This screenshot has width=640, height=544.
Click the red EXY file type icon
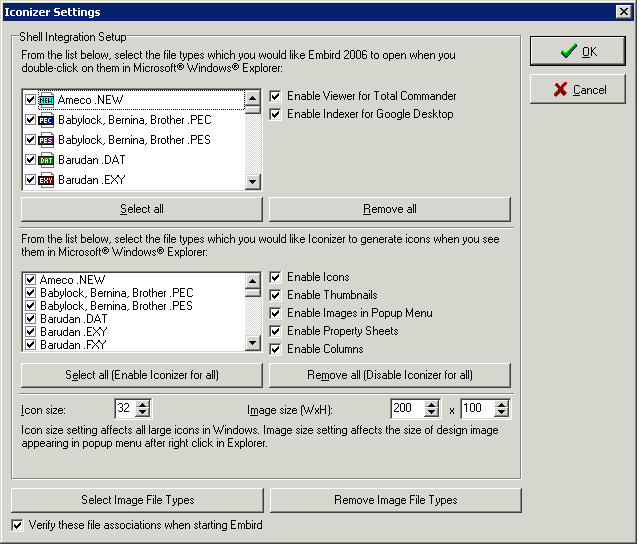[x=46, y=180]
